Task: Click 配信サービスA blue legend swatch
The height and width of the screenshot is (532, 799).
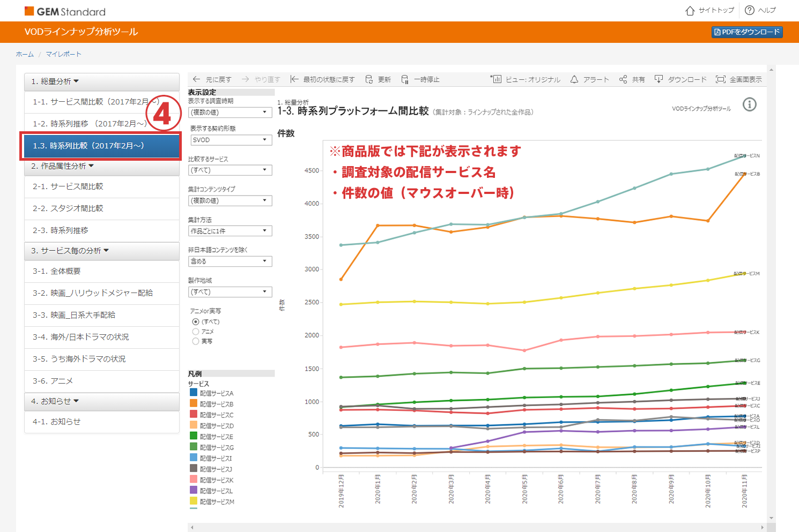Action: click(194, 392)
